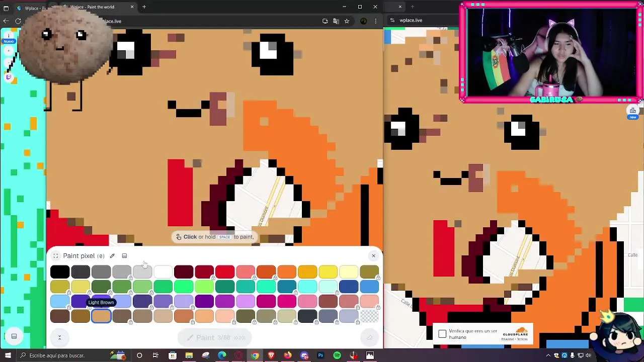Show hidden system tray icons
Screen dimensions: 644x362
point(548,355)
